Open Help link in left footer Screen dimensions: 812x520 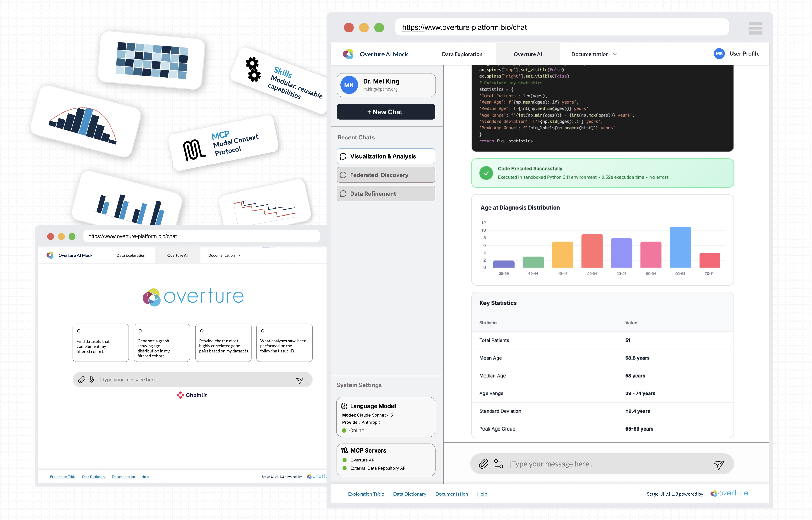(145, 477)
